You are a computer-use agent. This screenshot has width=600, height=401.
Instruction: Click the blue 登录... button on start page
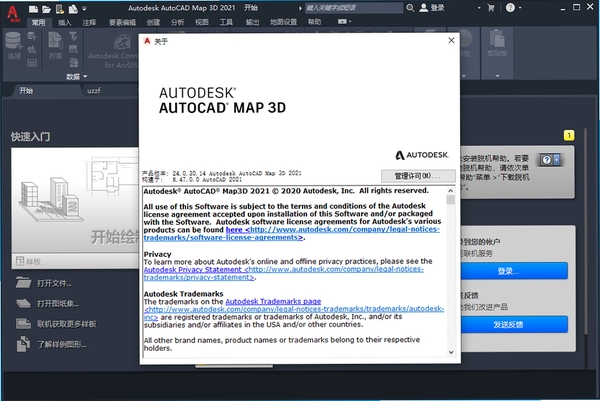514,271
